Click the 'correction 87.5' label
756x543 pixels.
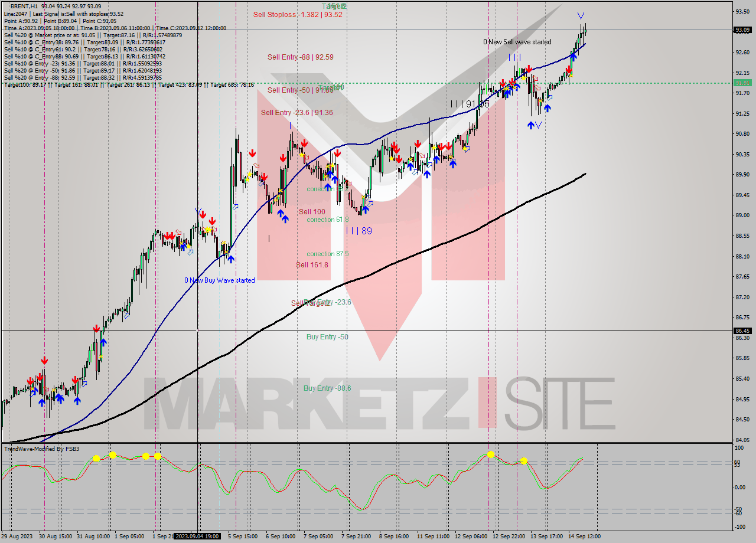(x=328, y=254)
